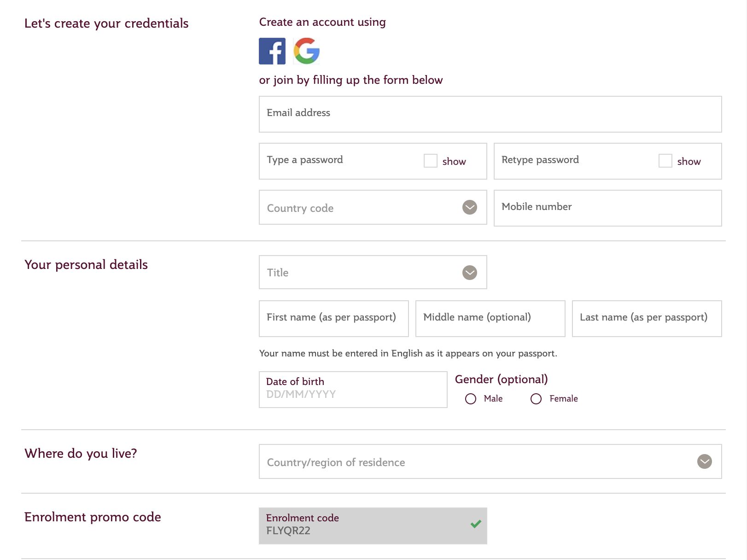The height and width of the screenshot is (560, 747).
Task: Sign up with the Facebook icon
Action: pos(272,51)
